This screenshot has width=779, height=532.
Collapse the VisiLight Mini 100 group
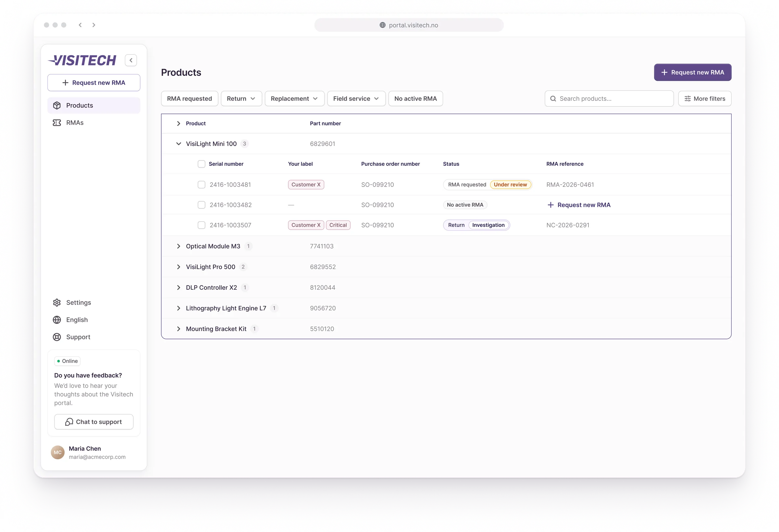[179, 144]
